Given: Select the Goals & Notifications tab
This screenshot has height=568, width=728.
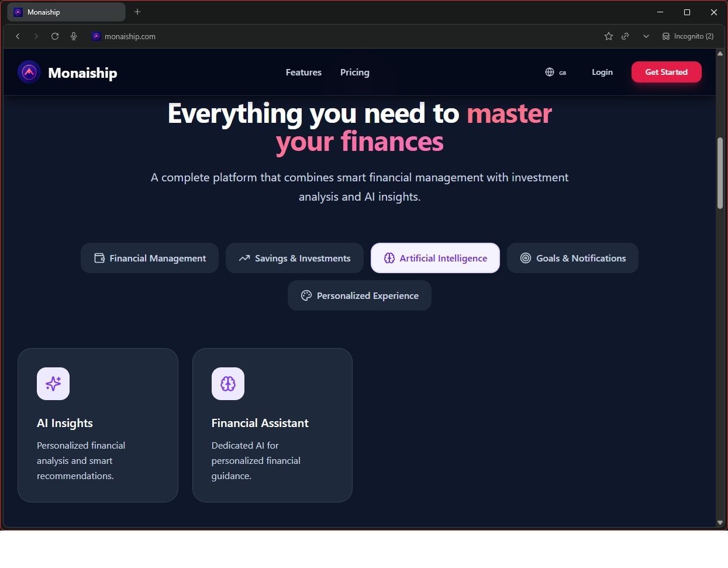Looking at the screenshot, I should [572, 258].
